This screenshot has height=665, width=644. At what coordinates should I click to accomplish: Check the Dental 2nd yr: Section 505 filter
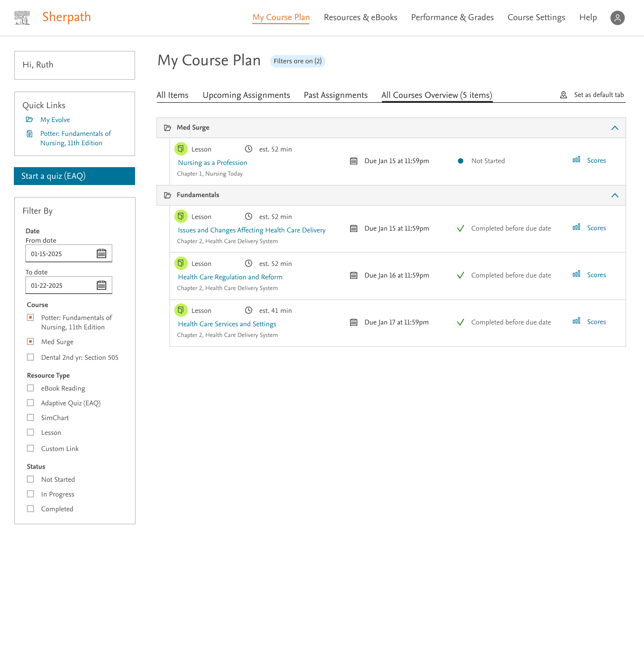click(30, 357)
